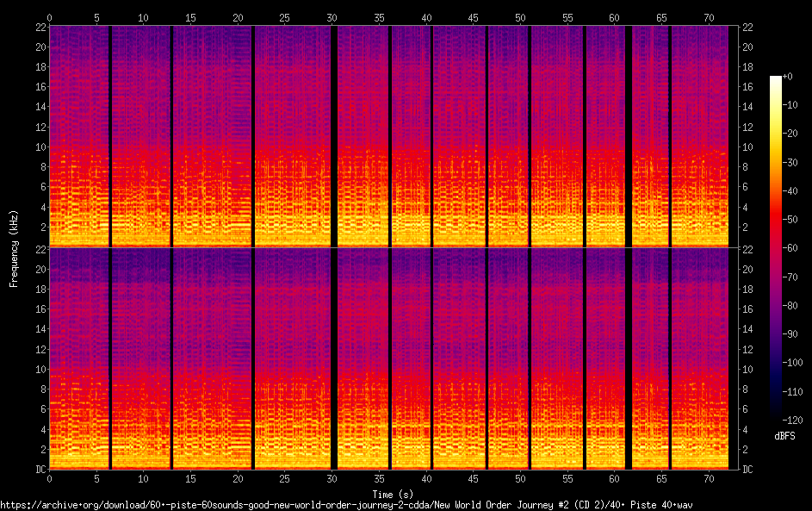The height and width of the screenshot is (511, 812).
Task: Click the -100 value on the dBFS legend
Action: 793,362
